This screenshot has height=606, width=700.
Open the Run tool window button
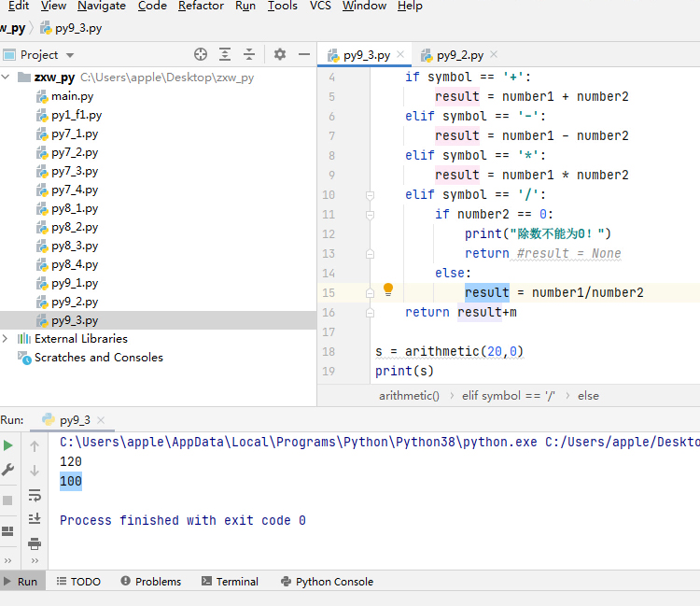21,582
